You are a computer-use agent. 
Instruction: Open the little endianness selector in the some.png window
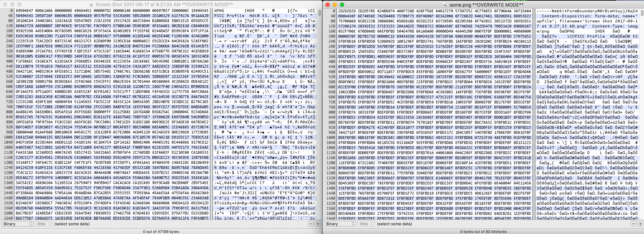[367, 224]
